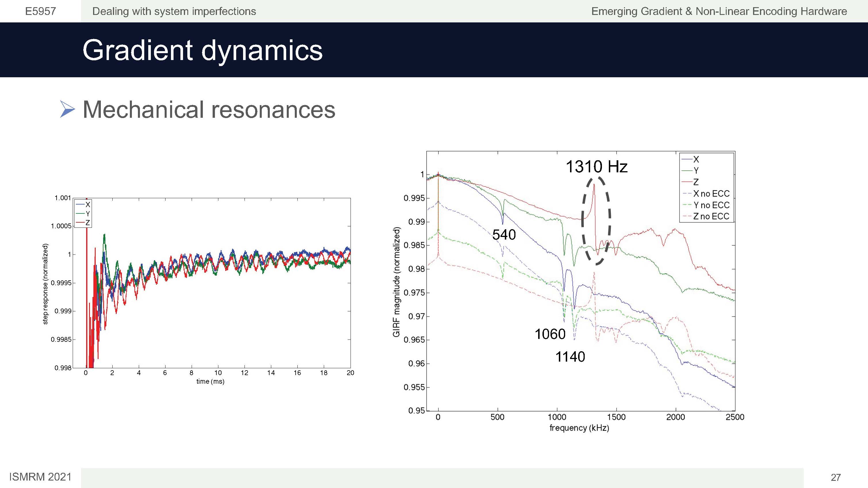Click 'Y no ECC' legend entry in GIRF plot

(711, 205)
